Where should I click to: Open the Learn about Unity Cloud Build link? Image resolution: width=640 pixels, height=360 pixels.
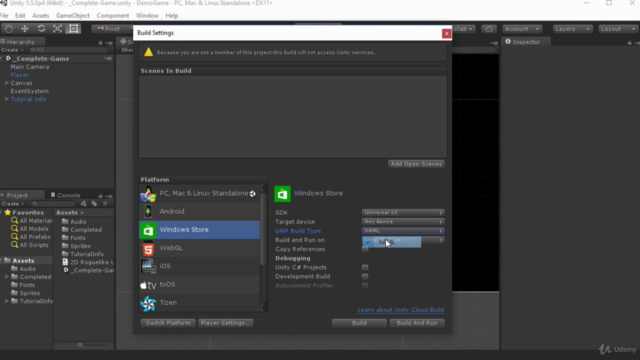coord(401,310)
